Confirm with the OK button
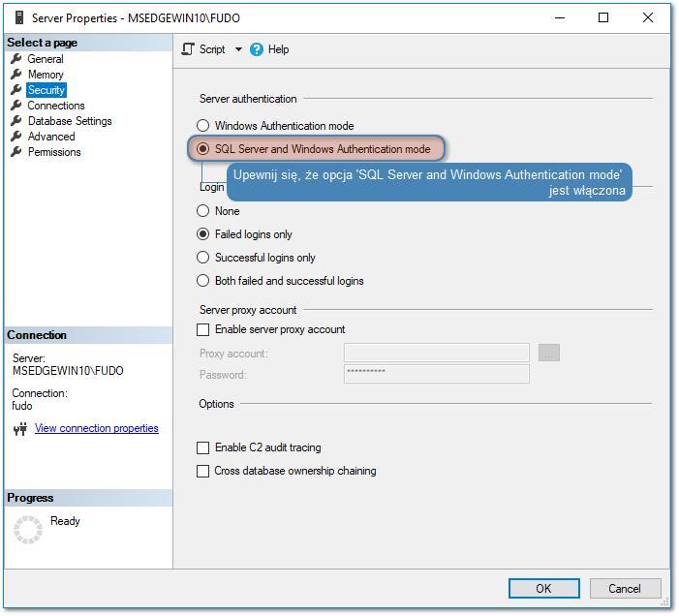This screenshot has height=616, width=679. [x=544, y=589]
